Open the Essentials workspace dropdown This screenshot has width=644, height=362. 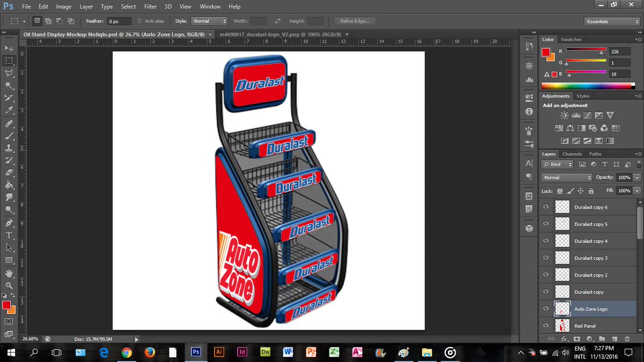point(613,21)
